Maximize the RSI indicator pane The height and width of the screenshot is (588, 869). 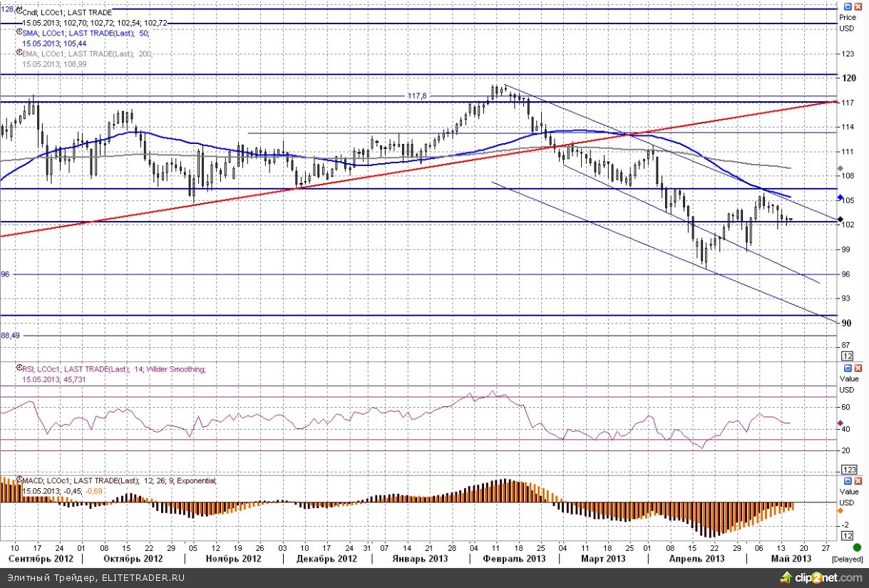848,369
